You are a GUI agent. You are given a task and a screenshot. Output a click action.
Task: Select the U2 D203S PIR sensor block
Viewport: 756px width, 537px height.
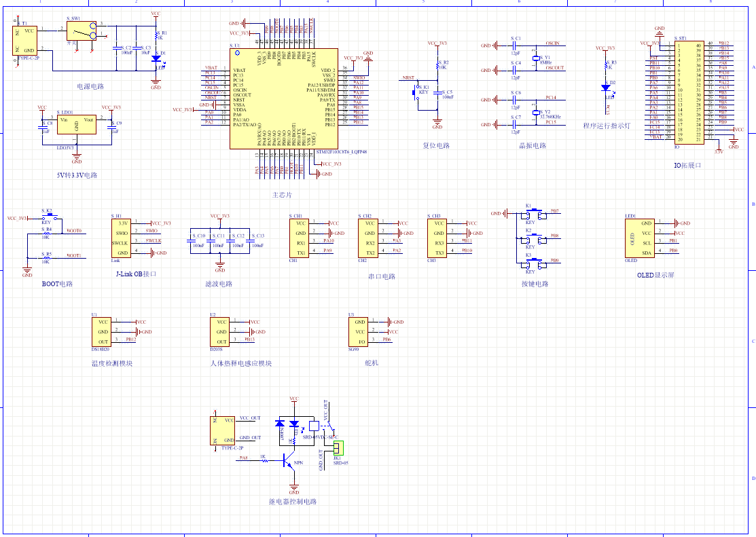(219, 332)
